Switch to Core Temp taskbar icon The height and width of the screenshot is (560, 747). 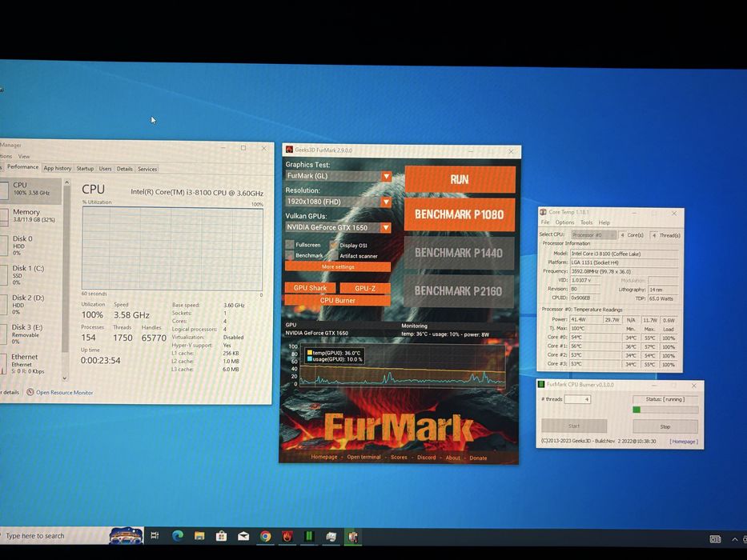353,537
